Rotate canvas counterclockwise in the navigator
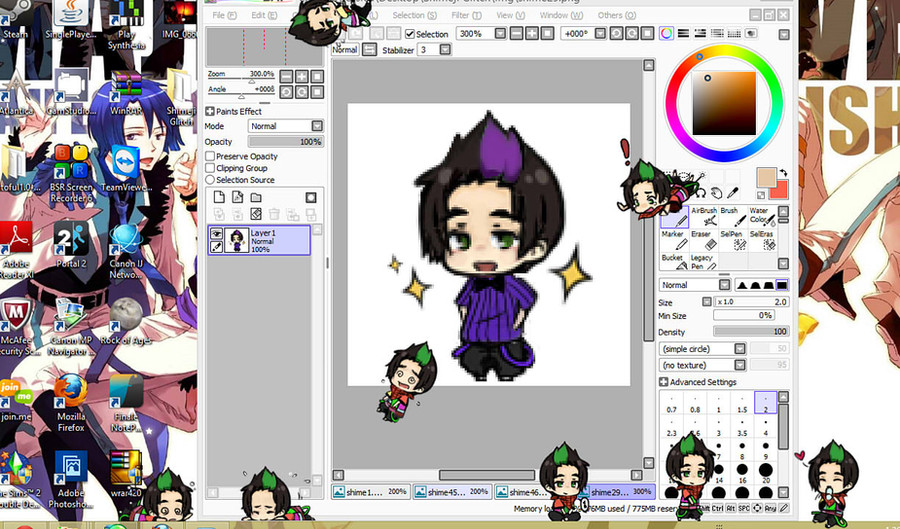The height and width of the screenshot is (529, 900). (286, 92)
